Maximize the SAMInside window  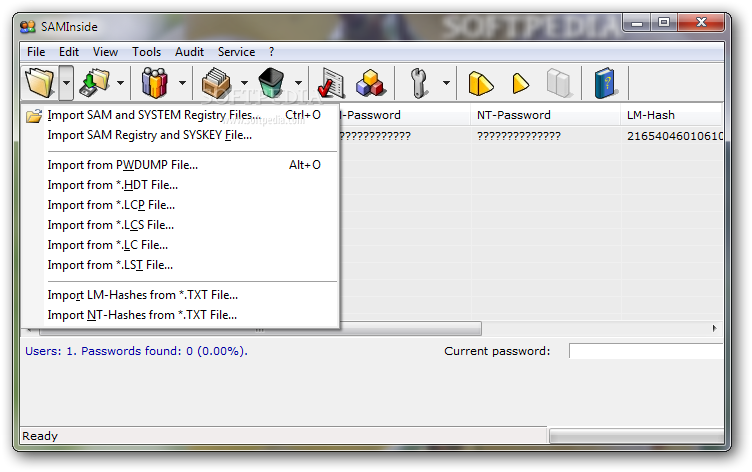(664, 23)
